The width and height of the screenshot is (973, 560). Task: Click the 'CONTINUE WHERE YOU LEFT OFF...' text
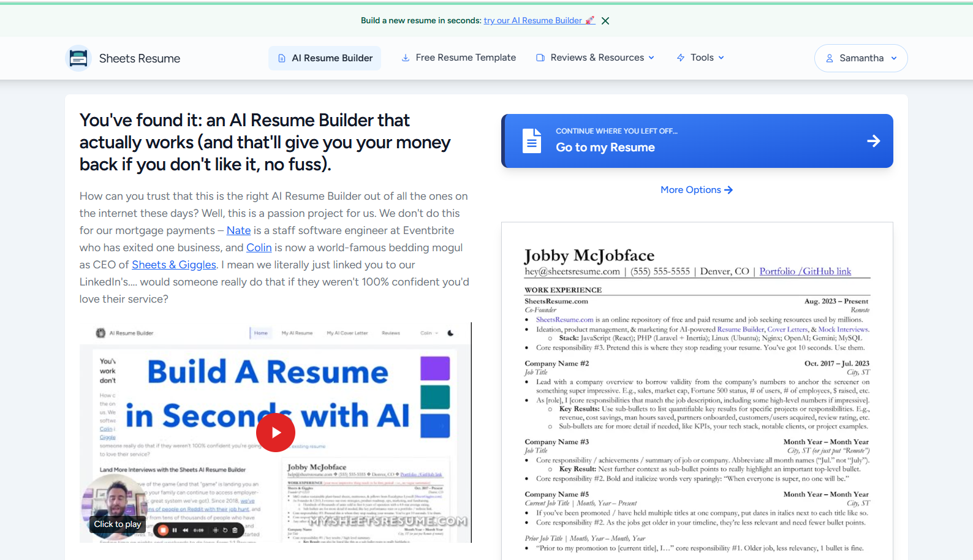pos(616,131)
